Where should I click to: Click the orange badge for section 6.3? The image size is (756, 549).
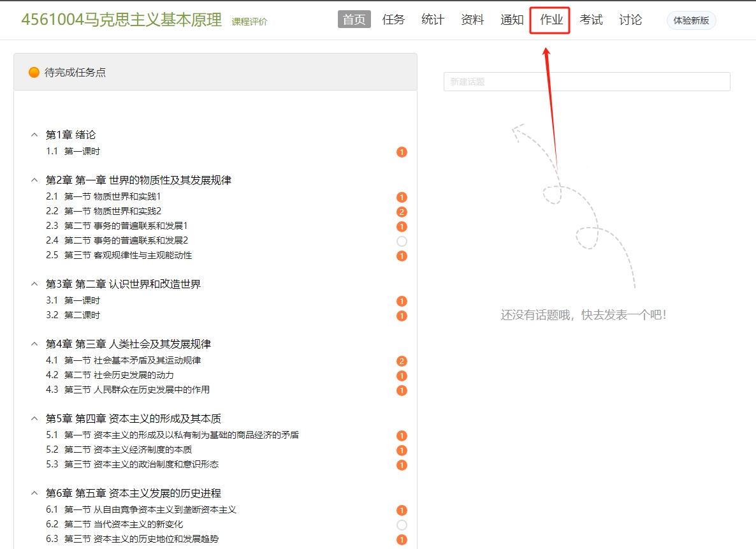(x=402, y=539)
